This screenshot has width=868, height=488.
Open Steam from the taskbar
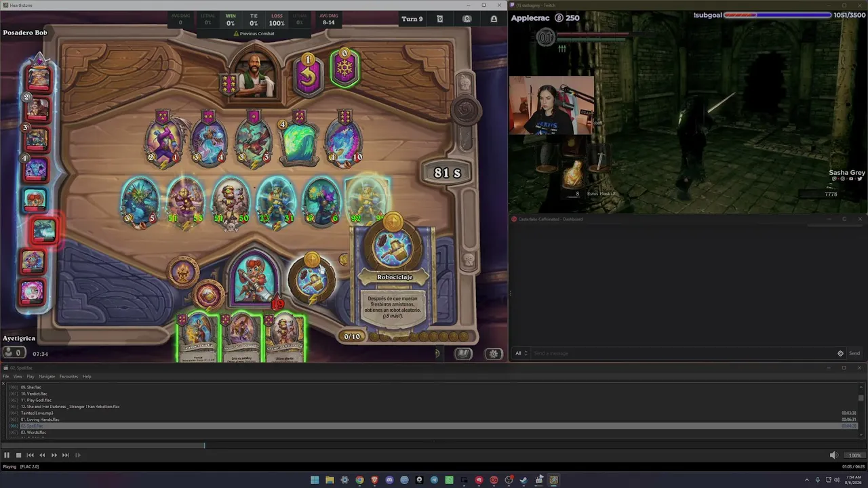(x=524, y=480)
